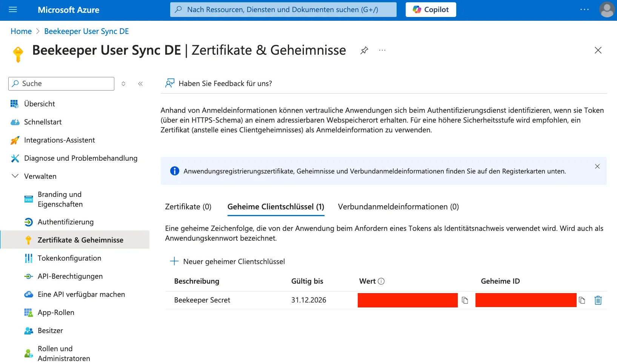617x364 pixels.
Task: Click the Haben Sie Feedback für uns? button
Action: 218,83
